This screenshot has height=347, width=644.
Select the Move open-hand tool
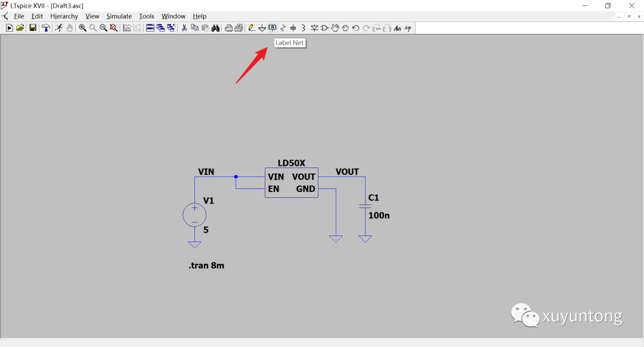click(x=335, y=28)
